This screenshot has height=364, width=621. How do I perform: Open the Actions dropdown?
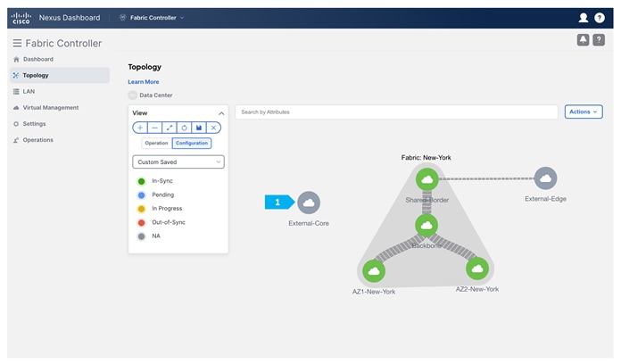pos(584,112)
